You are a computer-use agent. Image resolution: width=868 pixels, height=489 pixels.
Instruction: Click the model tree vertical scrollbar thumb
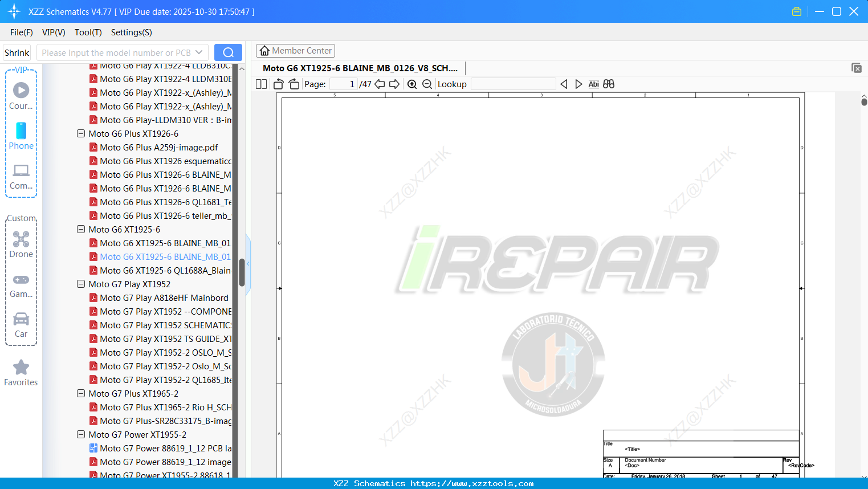tap(242, 272)
